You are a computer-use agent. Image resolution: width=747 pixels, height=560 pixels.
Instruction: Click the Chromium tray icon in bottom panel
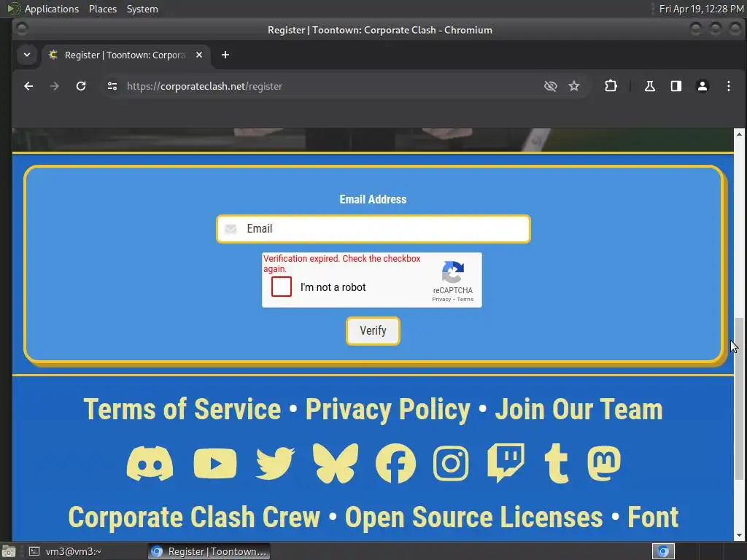point(663,551)
